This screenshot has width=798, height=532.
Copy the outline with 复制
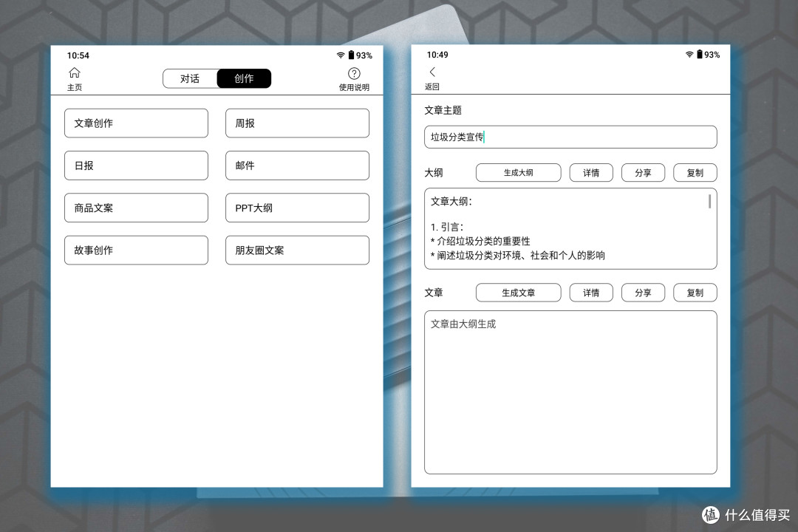pos(695,173)
